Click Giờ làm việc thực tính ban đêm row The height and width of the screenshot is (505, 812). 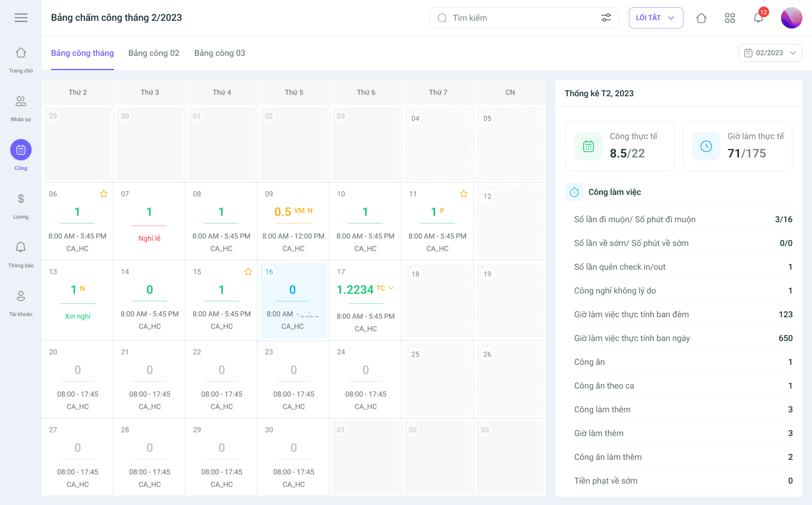pos(684,314)
